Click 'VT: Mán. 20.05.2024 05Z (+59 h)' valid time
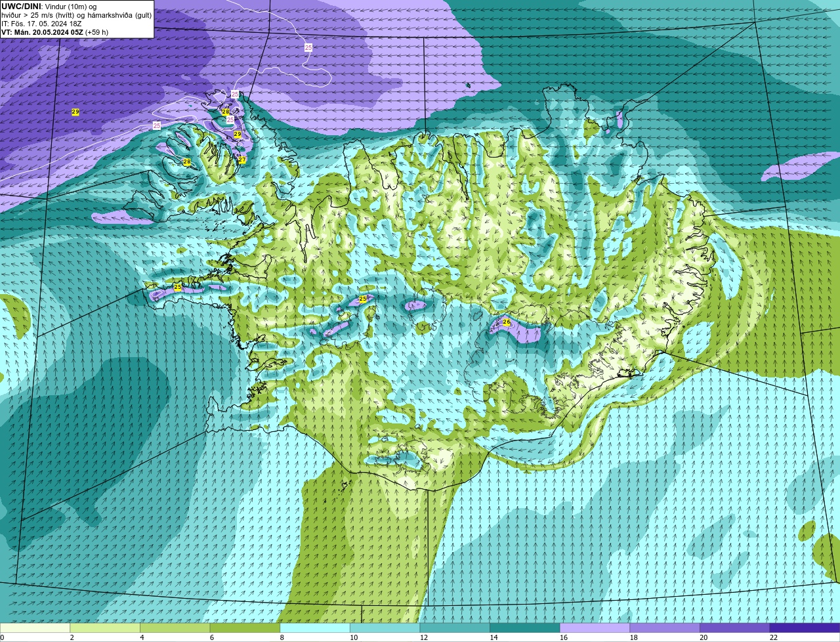 (x=55, y=32)
